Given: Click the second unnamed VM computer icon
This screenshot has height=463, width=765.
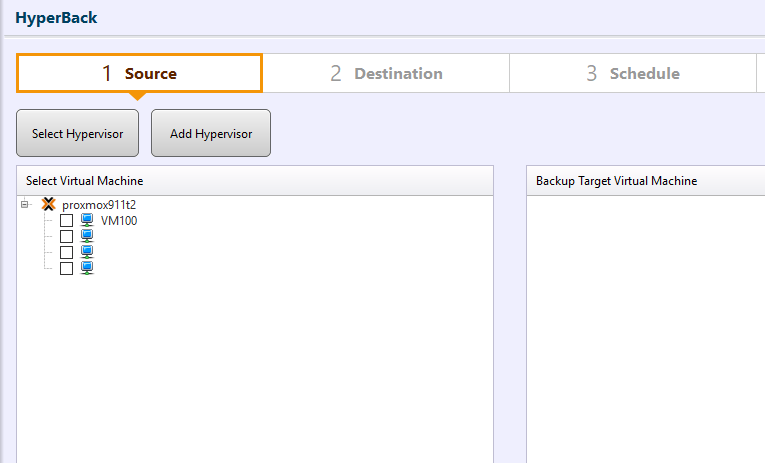Looking at the screenshot, I should click(87, 236).
